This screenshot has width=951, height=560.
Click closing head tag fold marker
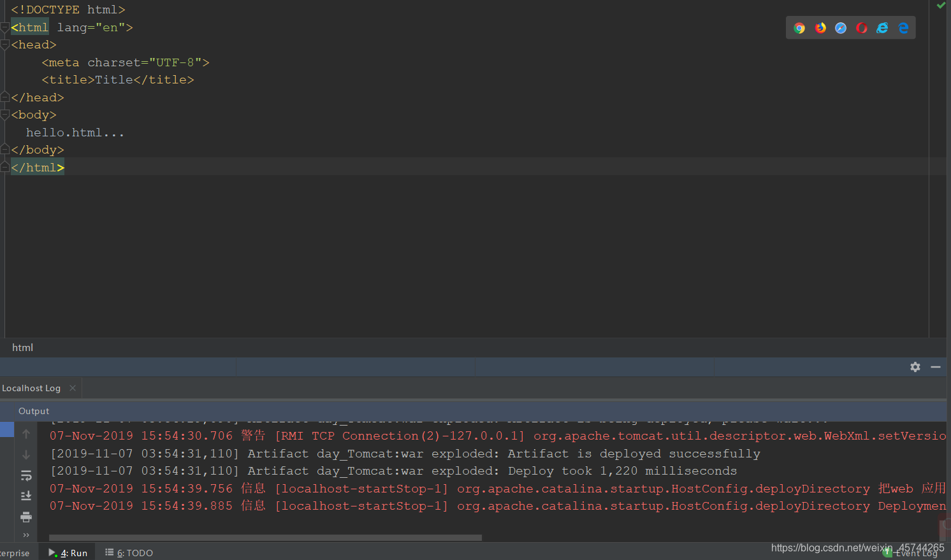[4, 97]
